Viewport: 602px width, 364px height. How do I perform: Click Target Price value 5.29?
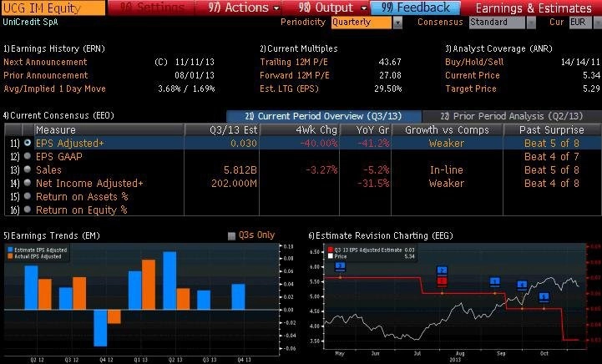pos(591,88)
